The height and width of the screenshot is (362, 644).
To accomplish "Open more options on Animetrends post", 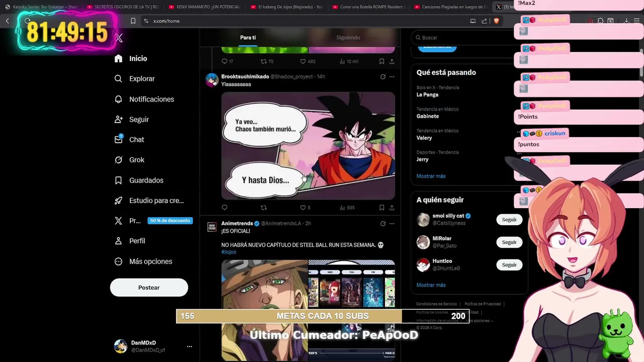I will coord(392,223).
